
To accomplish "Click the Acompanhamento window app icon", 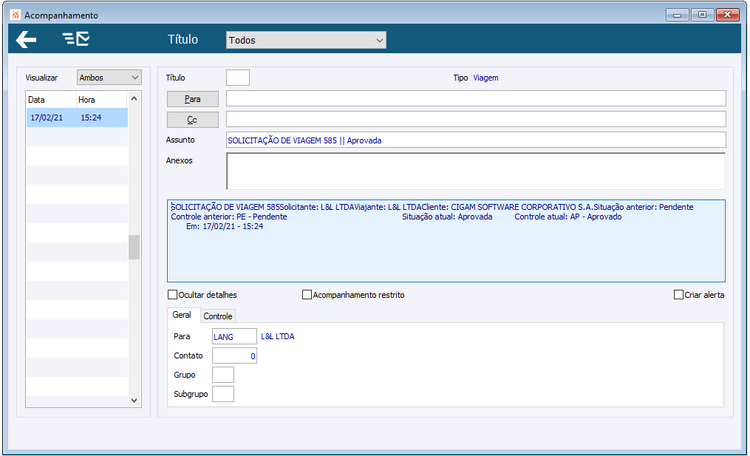I will pyautogui.click(x=16, y=15).
